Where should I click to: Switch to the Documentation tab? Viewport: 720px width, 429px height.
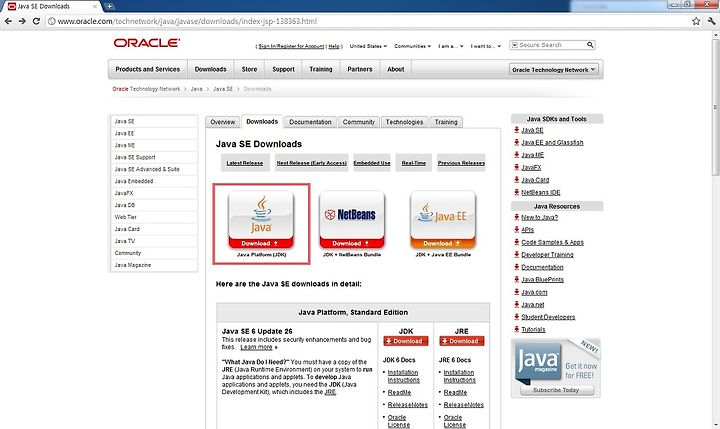point(310,122)
